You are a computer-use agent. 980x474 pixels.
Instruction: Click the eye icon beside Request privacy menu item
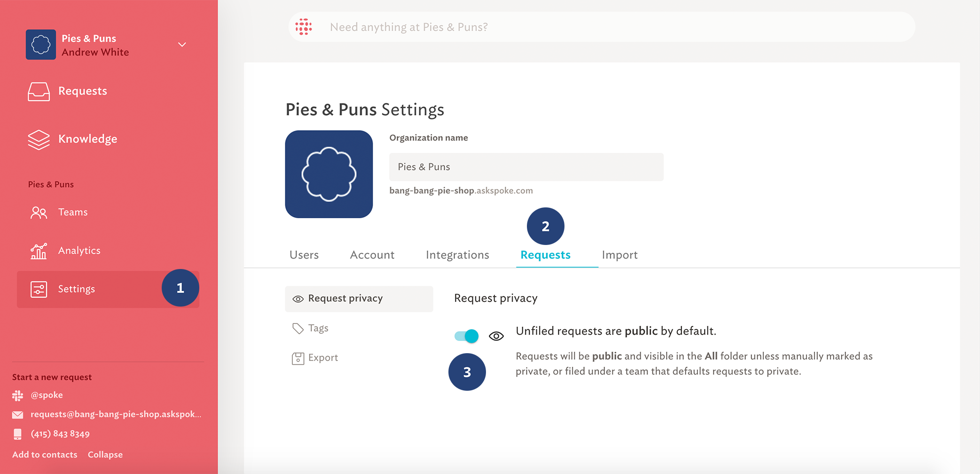click(x=298, y=299)
